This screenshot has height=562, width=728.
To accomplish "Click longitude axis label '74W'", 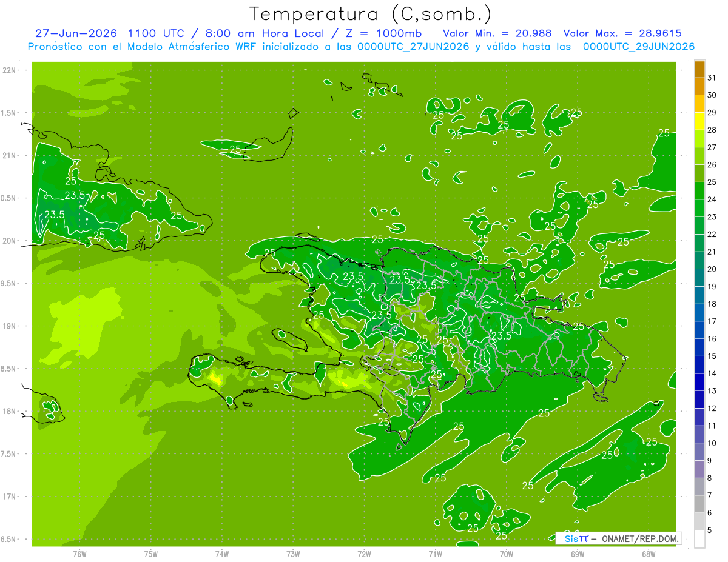I will point(221,554).
